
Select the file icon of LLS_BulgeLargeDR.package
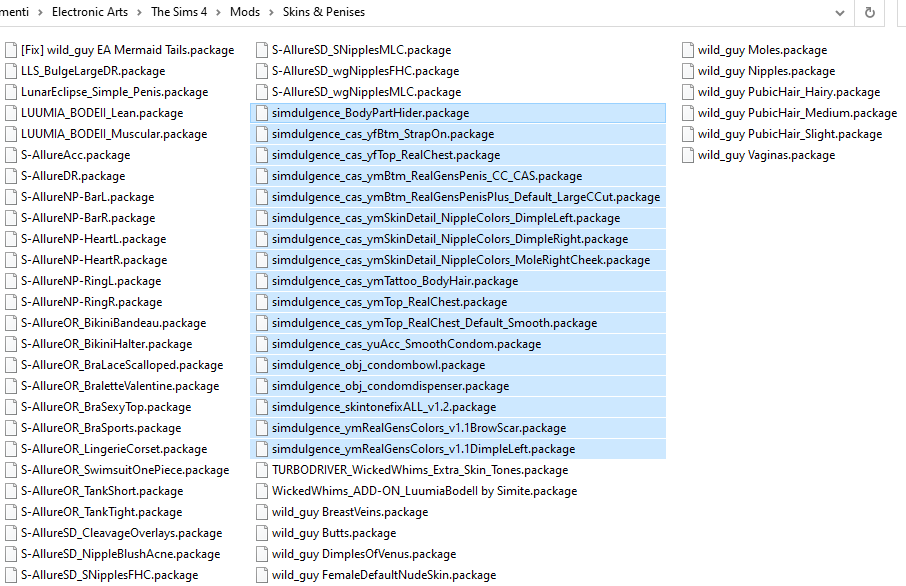(x=11, y=71)
